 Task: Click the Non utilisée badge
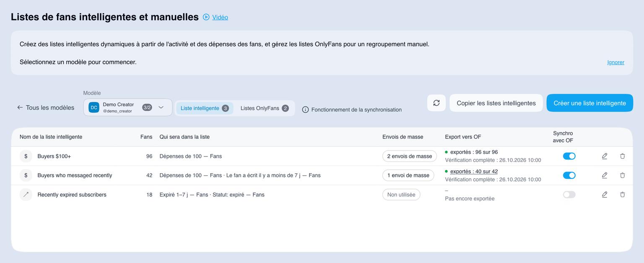[x=401, y=195]
